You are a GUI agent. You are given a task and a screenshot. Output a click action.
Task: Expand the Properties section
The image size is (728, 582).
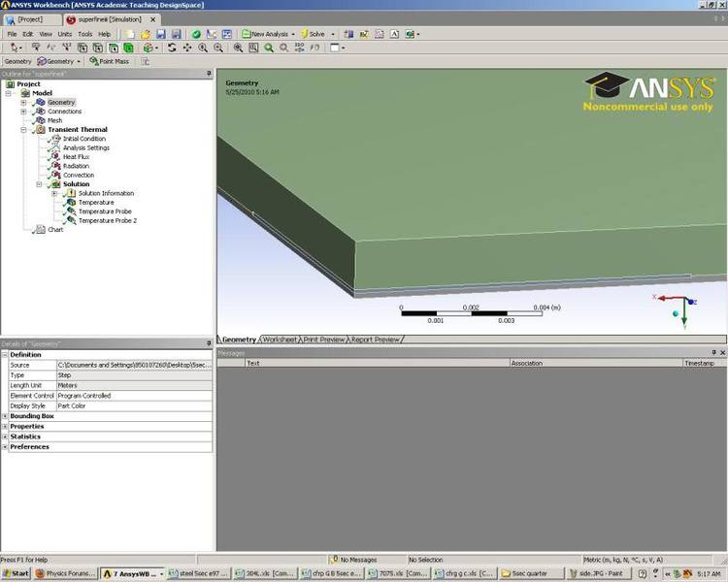[5, 427]
